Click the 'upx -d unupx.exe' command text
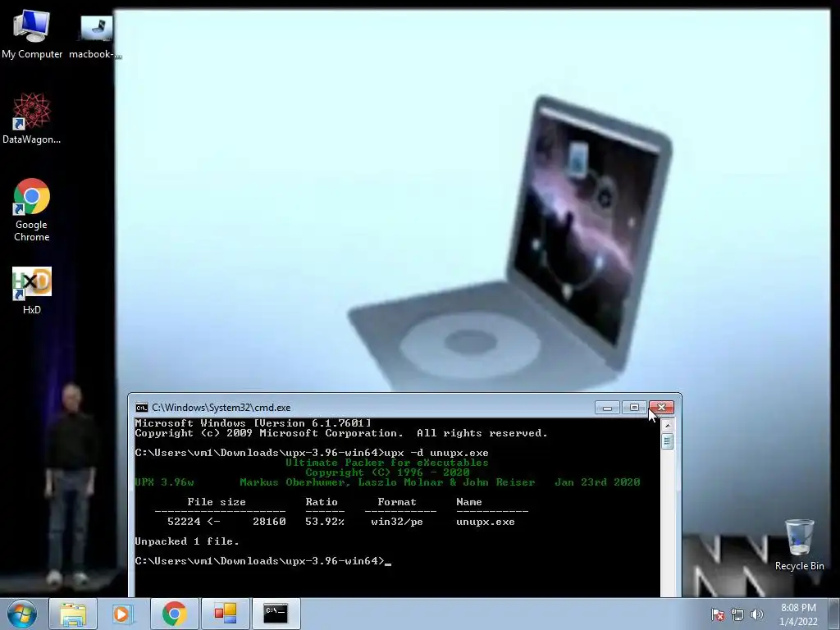This screenshot has width=840, height=630. click(436, 453)
